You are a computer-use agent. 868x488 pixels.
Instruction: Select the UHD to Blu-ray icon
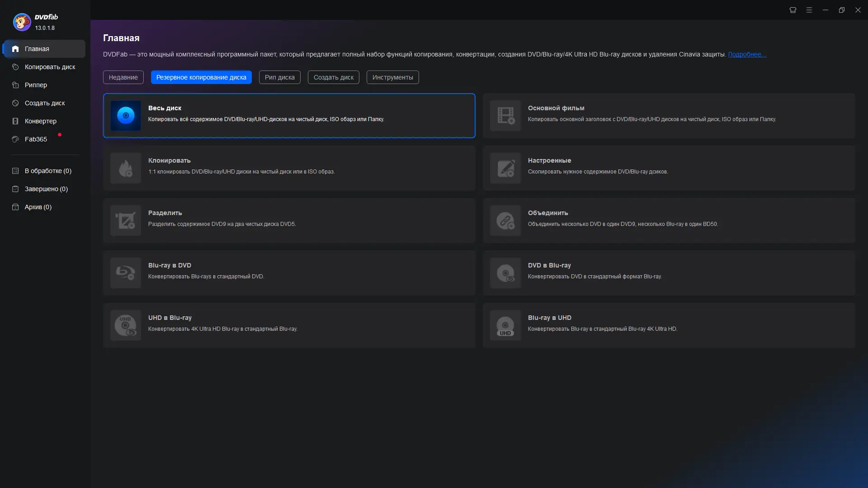click(x=126, y=325)
